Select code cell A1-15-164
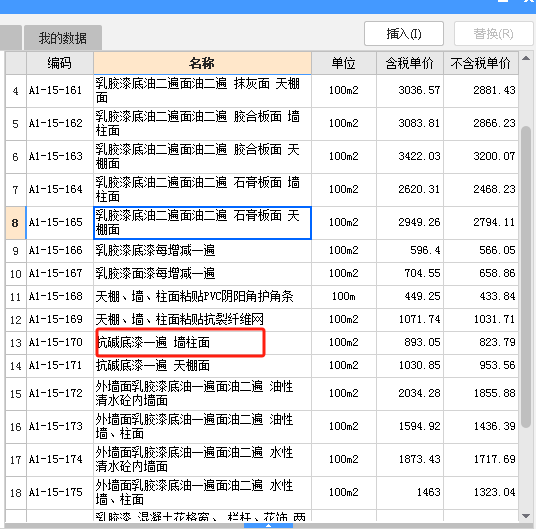 tap(60, 189)
